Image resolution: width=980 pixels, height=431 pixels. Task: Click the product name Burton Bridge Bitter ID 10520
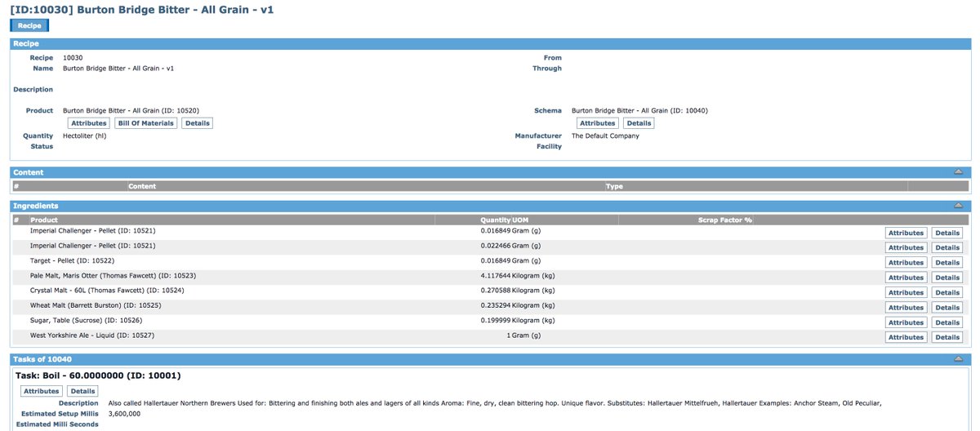point(131,110)
